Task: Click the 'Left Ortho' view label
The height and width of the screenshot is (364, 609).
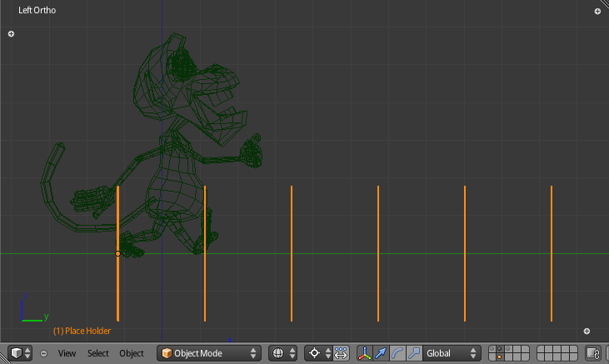Action: click(37, 11)
